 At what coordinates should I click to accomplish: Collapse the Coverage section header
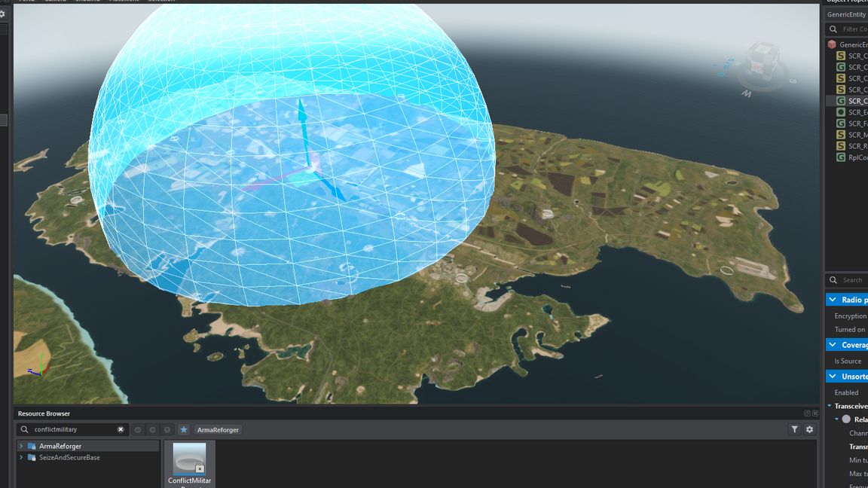pyautogui.click(x=833, y=345)
